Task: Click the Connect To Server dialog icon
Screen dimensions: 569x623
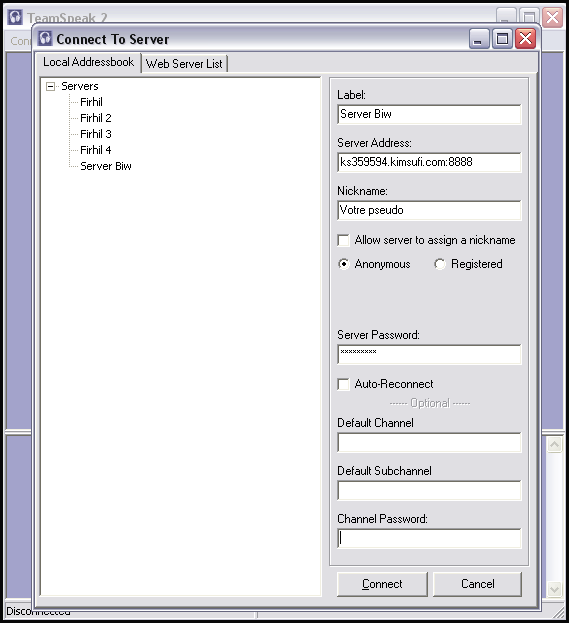Action: (x=45, y=39)
